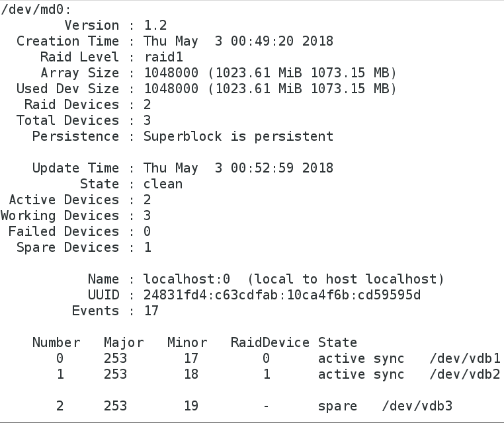Click the Events label
Image resolution: width=504 pixels, height=423 pixels.
(x=95, y=311)
